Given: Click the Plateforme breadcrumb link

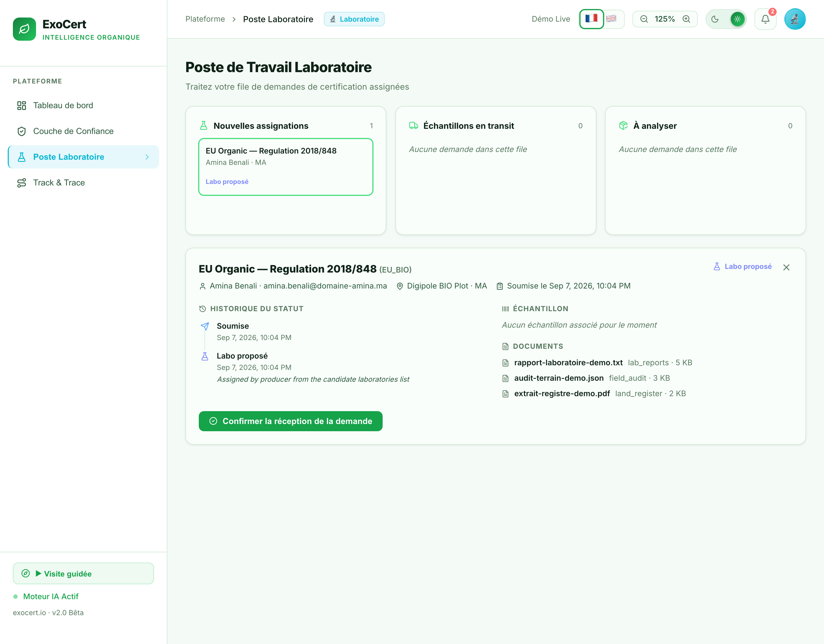Looking at the screenshot, I should [205, 19].
